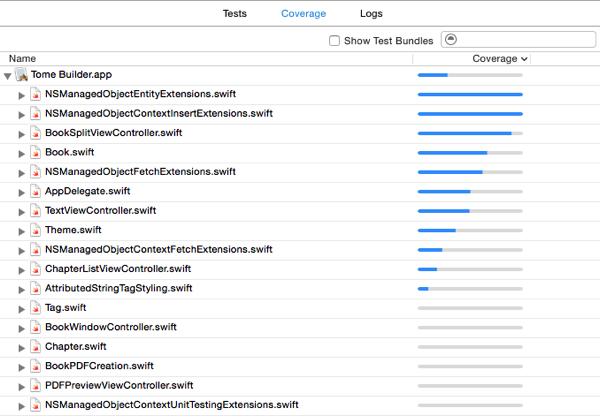
Task: Click Swift file icon for AttributedStringTagStyling.swift
Action: [36, 288]
